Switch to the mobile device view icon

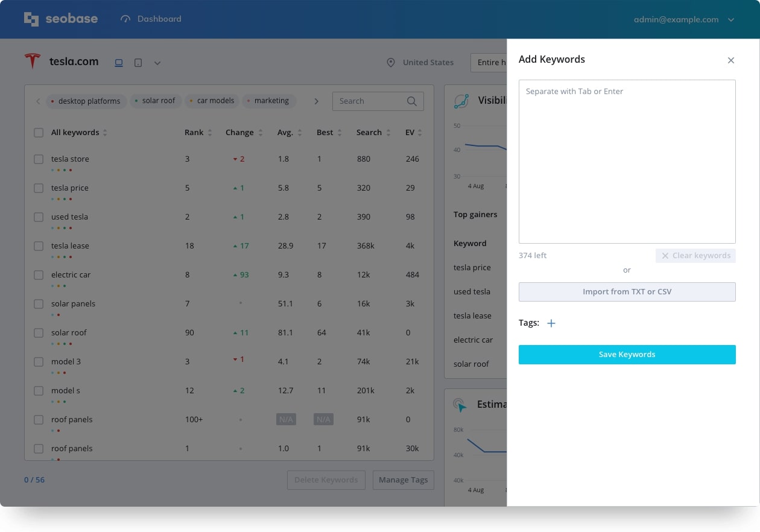(x=138, y=63)
